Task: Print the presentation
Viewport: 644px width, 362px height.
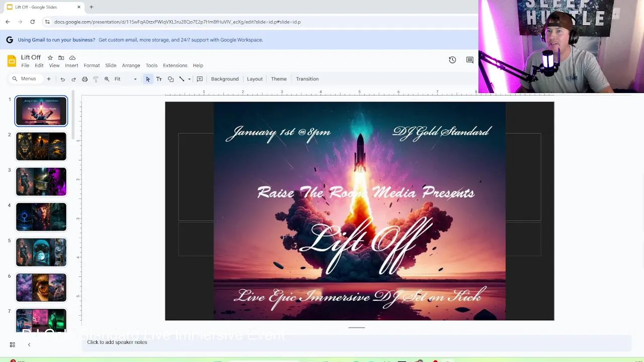Action: [85, 79]
